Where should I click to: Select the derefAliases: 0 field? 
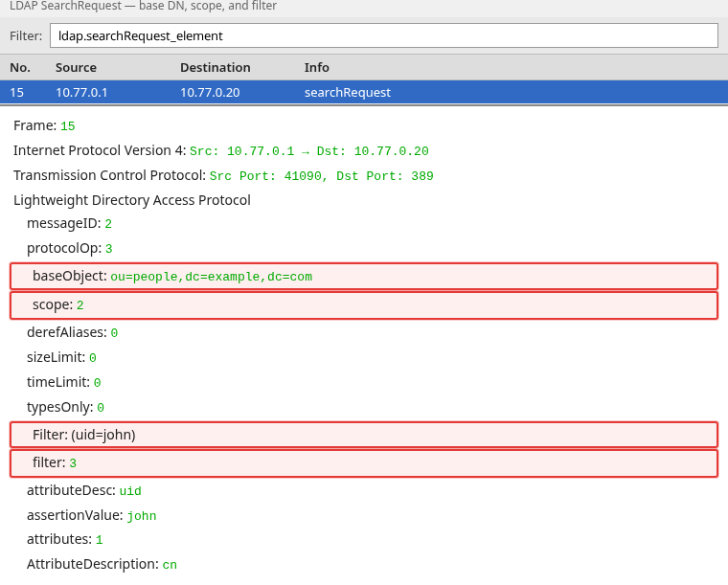(x=73, y=332)
